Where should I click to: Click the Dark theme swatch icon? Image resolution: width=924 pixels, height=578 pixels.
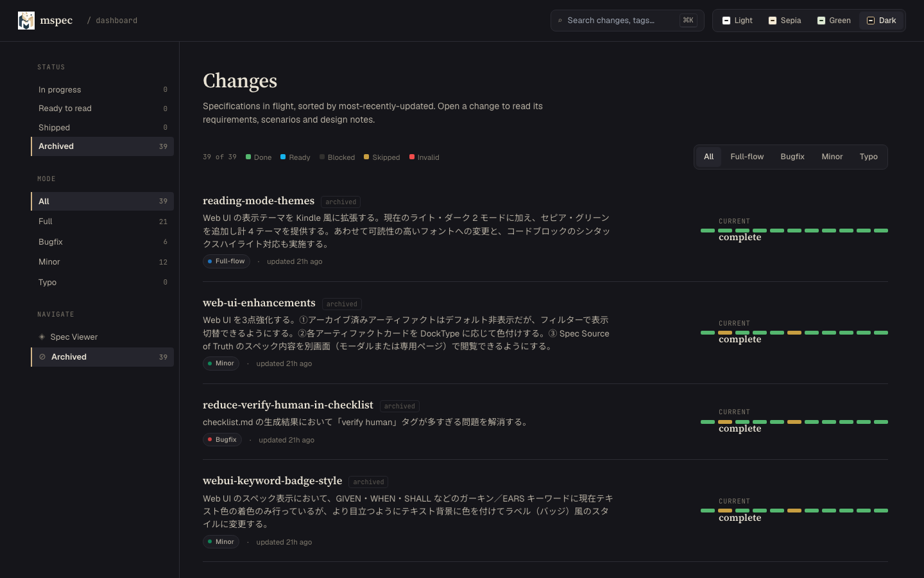click(871, 21)
